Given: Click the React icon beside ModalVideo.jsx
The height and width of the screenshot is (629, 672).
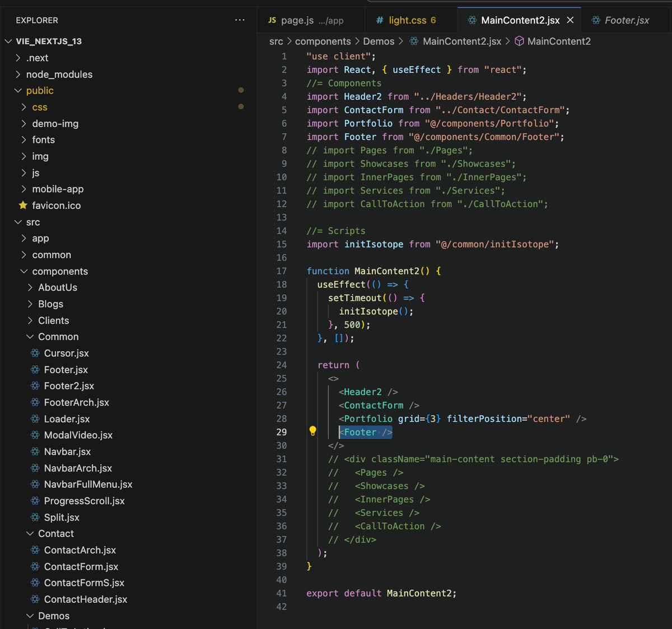Looking at the screenshot, I should pos(35,435).
